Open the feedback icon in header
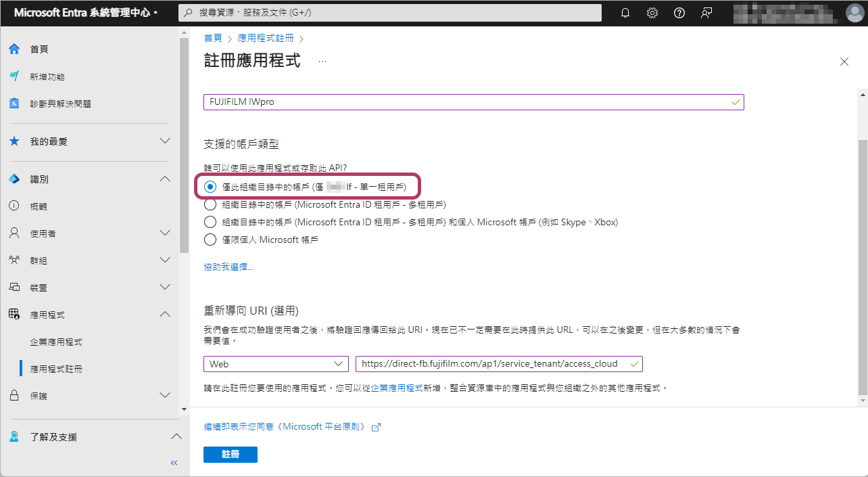868x477 pixels. click(x=706, y=13)
